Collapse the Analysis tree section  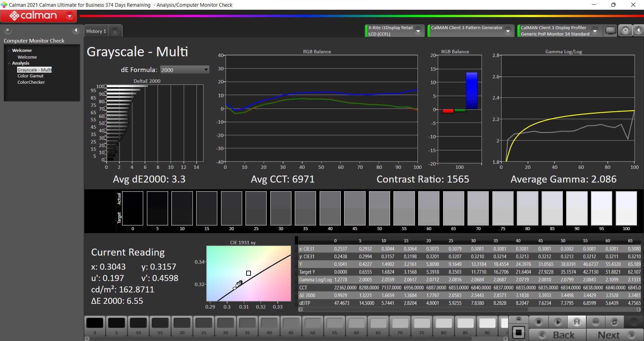[9, 63]
